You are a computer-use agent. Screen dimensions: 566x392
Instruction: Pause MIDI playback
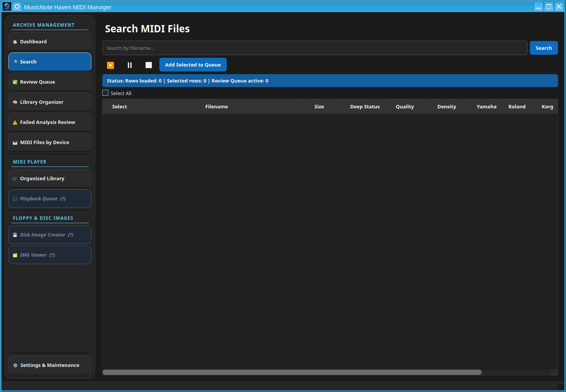[x=130, y=65]
